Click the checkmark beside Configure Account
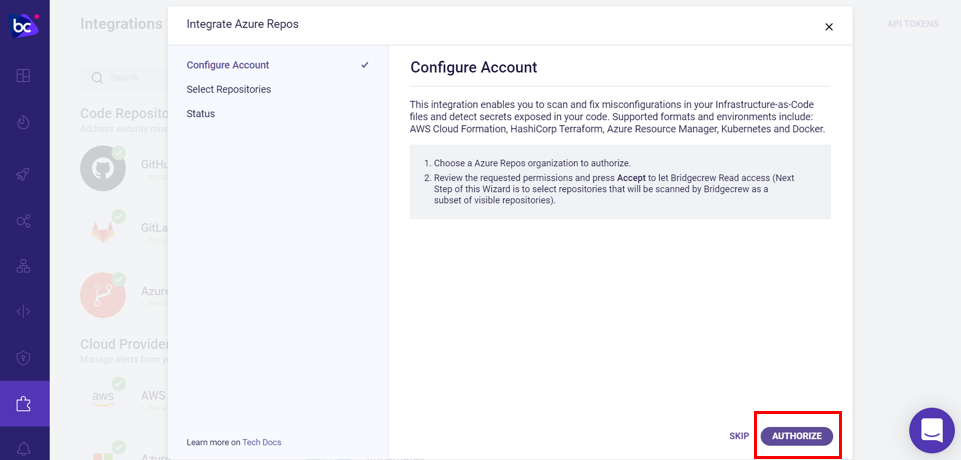The image size is (961, 460). point(365,65)
